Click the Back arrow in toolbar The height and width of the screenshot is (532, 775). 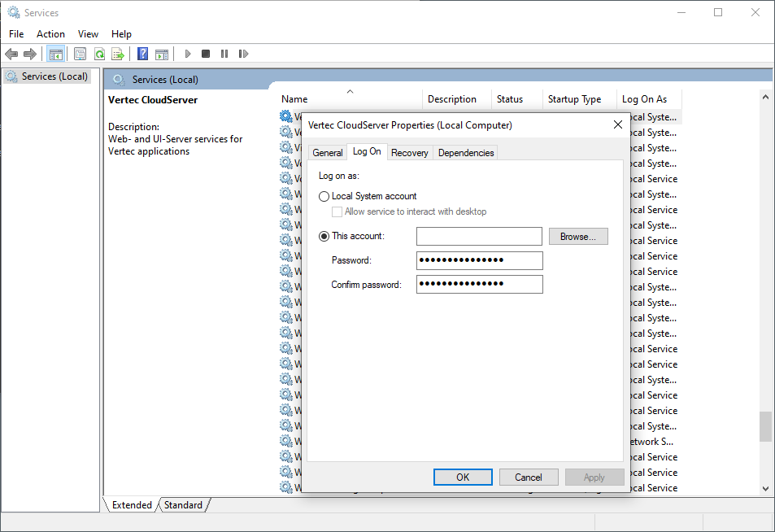click(11, 54)
